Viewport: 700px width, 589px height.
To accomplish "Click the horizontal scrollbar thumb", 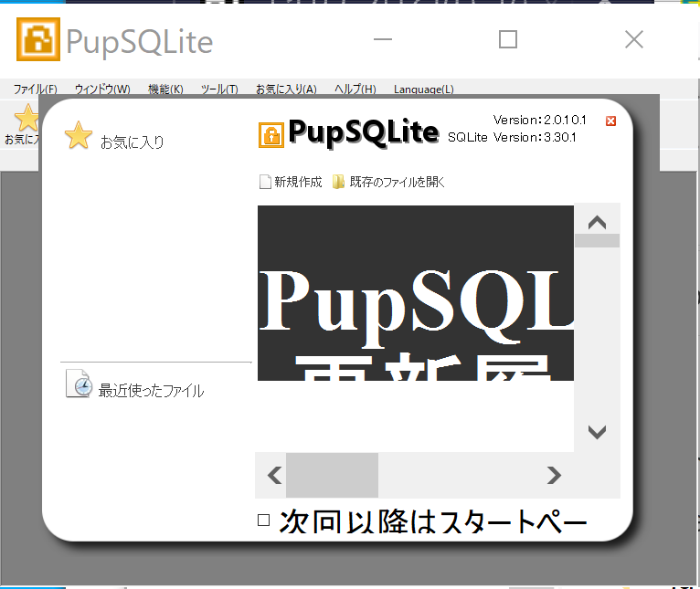I will click(x=332, y=475).
